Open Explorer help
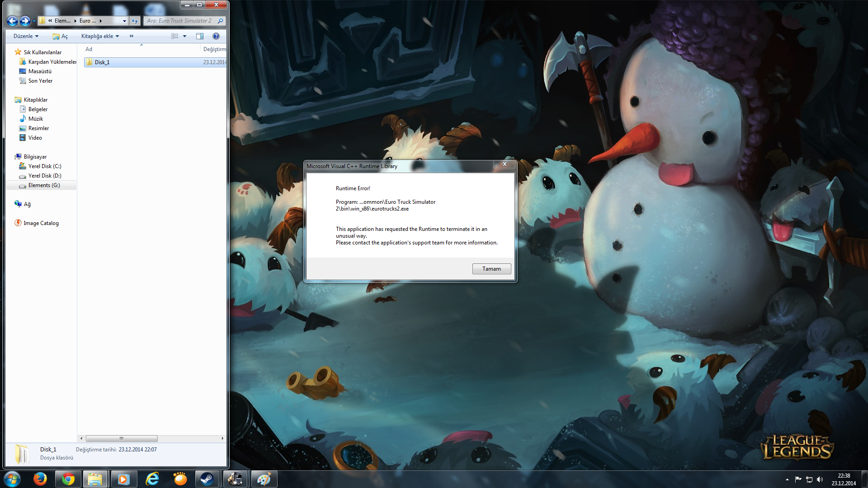Viewport: 868px width, 488px height. point(216,36)
